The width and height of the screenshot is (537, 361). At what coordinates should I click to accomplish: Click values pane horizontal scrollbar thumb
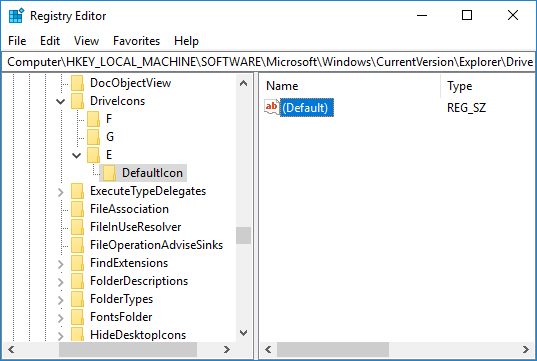point(333,350)
